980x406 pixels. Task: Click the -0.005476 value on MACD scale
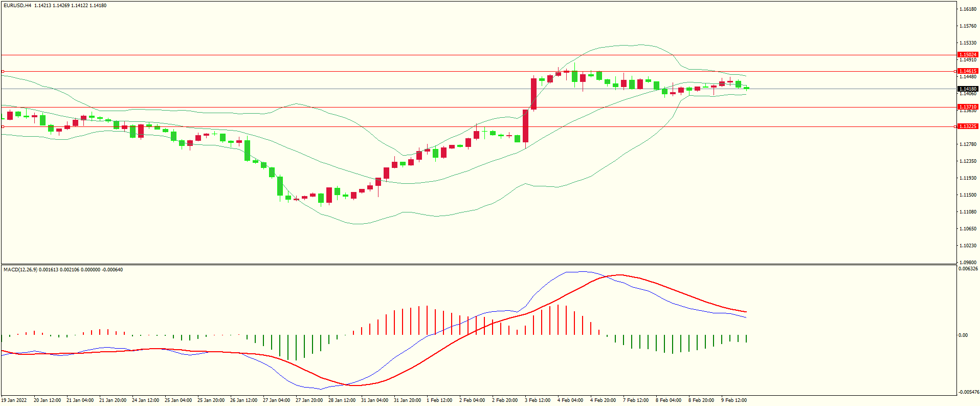point(968,392)
